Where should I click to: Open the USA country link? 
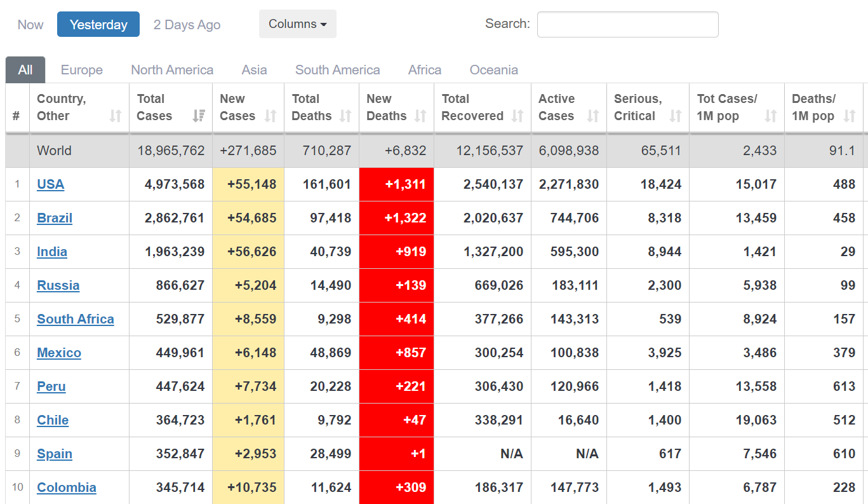(51, 184)
